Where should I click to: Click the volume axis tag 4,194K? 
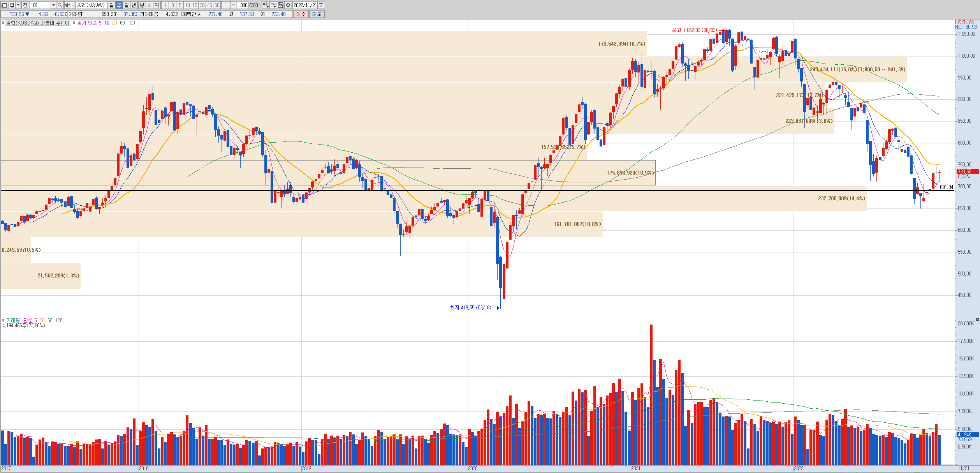pyautogui.click(x=967, y=434)
